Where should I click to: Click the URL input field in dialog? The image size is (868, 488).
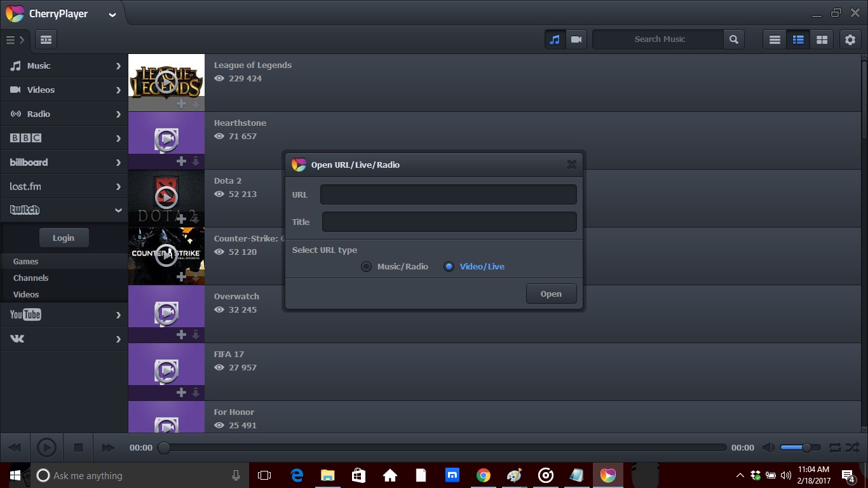tap(449, 194)
